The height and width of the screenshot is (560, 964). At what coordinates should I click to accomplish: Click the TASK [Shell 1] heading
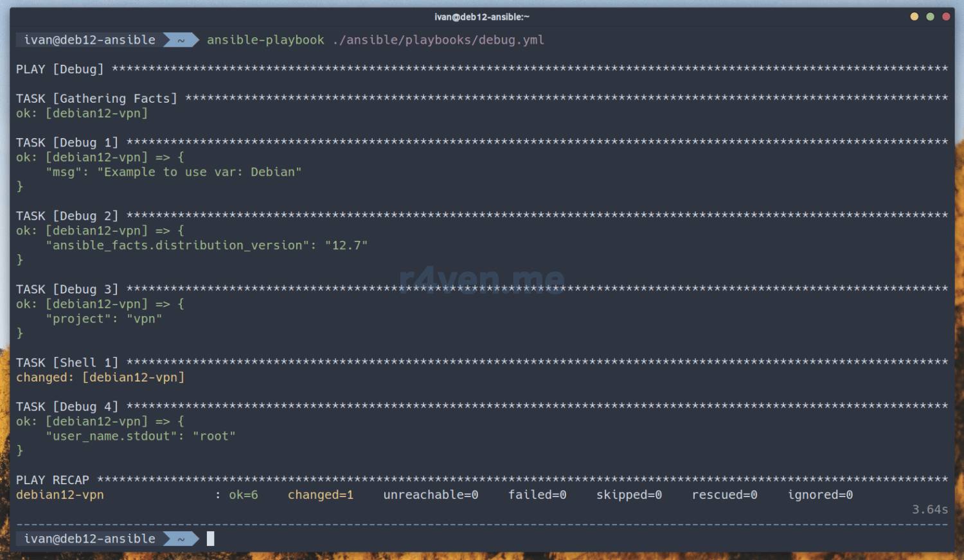click(x=67, y=363)
